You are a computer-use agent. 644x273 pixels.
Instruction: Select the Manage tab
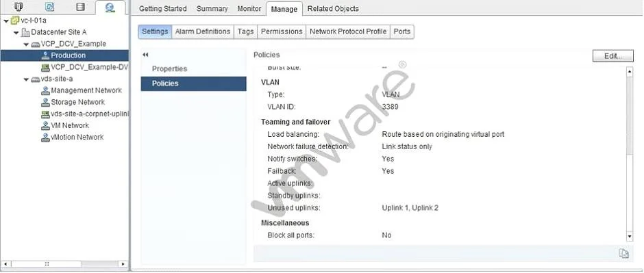[x=284, y=9]
